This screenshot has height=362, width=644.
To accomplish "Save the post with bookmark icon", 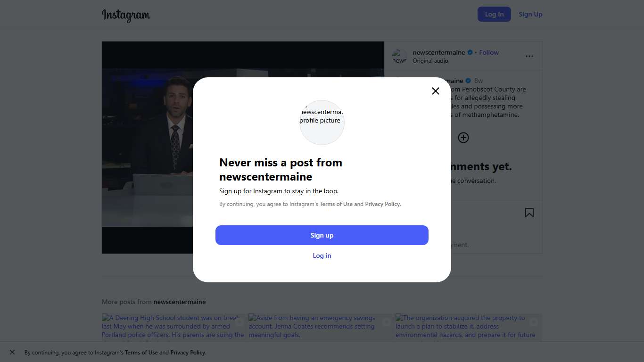I will click(x=529, y=213).
